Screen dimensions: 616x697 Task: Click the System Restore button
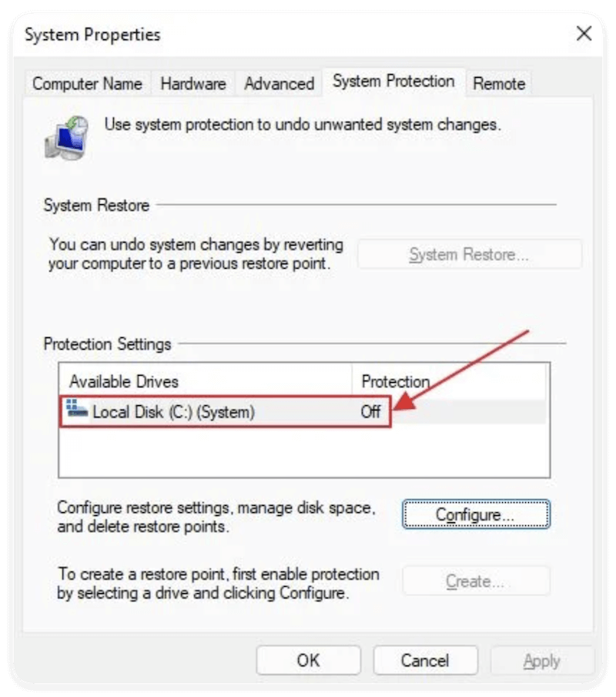tap(470, 254)
